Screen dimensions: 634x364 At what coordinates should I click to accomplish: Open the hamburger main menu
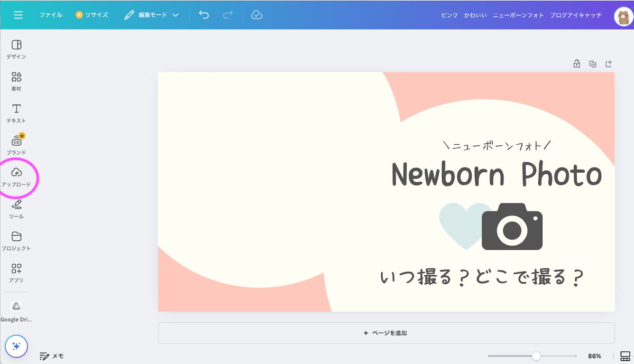[18, 15]
